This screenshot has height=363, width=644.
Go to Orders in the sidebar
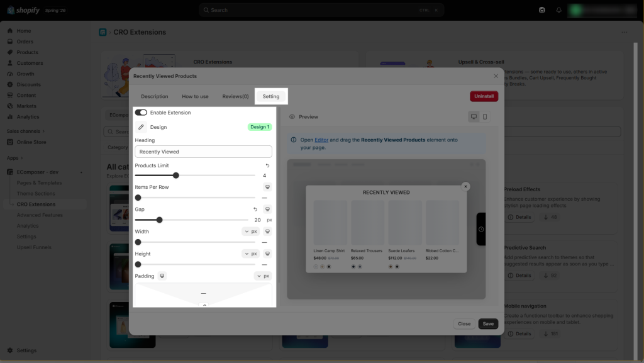click(x=25, y=42)
